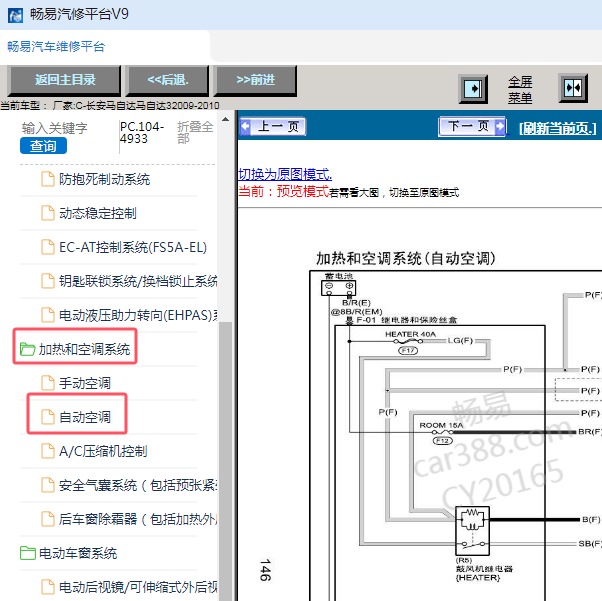Click document icon beside 后车窗除霜器
This screenshot has width=602, height=601.
[x=48, y=519]
